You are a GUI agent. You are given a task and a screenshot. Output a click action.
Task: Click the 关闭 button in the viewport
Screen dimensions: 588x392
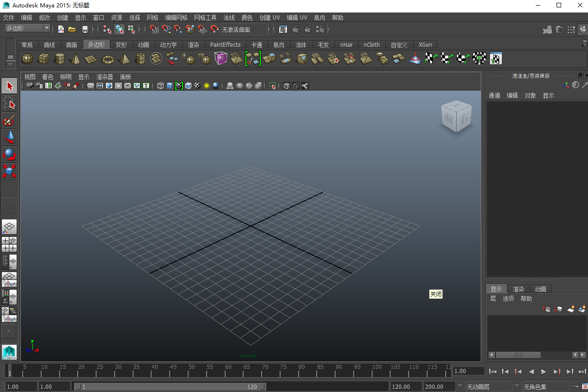click(435, 294)
